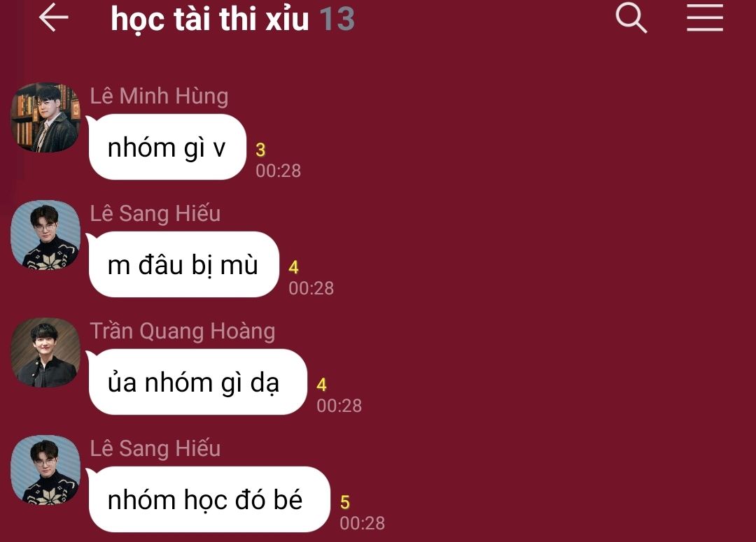Click the chat title 'học tài thi xỉu'
756x542 pixels.
click(210, 20)
